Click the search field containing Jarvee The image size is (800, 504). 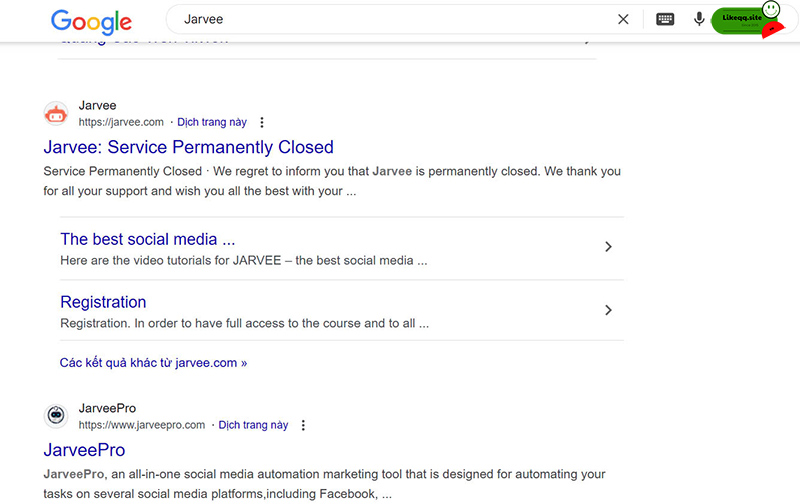click(x=393, y=19)
